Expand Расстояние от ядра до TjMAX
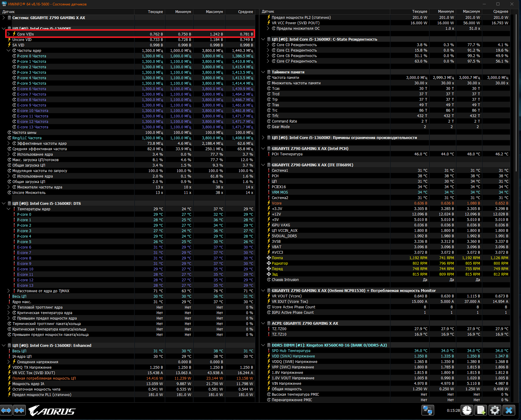 (8, 291)
